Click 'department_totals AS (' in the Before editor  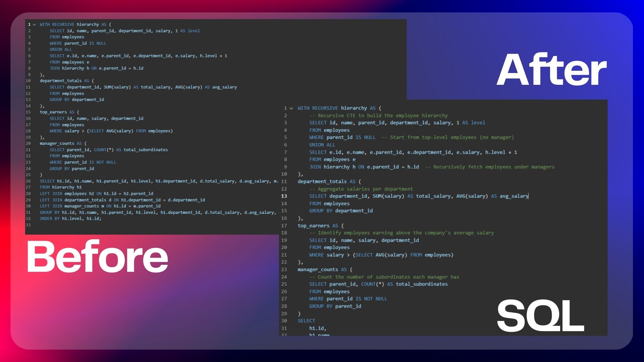point(67,81)
